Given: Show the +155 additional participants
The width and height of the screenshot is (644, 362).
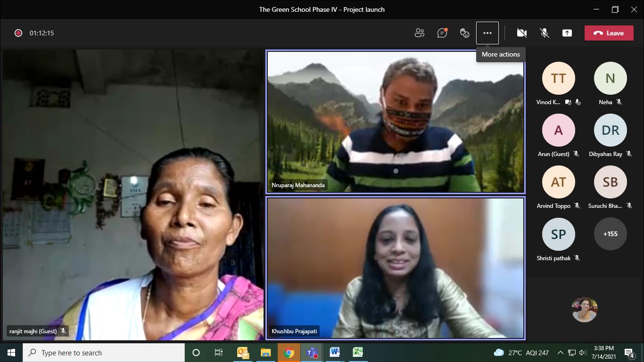Looking at the screenshot, I should [x=610, y=234].
